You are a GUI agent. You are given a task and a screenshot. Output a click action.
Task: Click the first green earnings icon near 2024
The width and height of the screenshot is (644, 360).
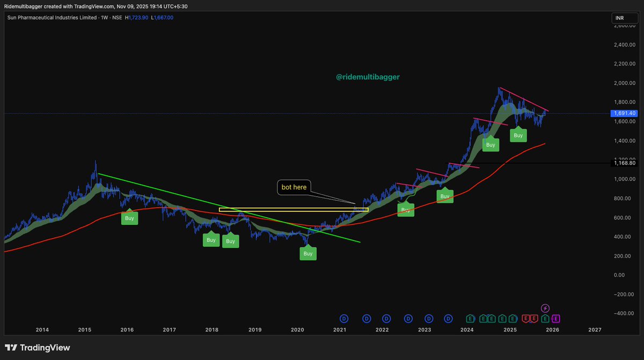tap(470, 319)
